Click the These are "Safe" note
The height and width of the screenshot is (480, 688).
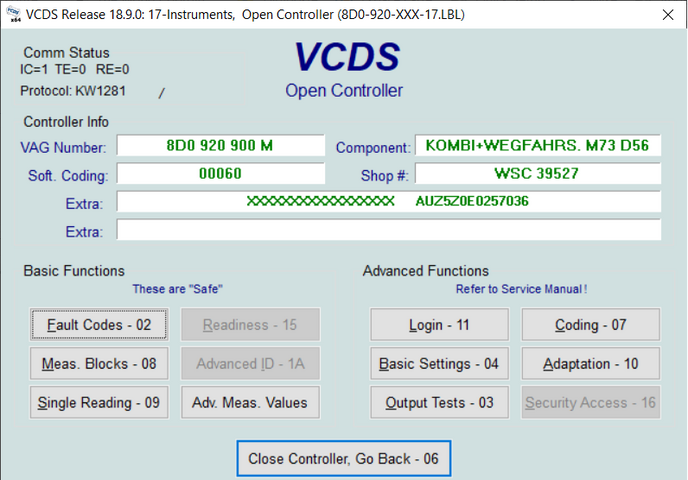(178, 289)
